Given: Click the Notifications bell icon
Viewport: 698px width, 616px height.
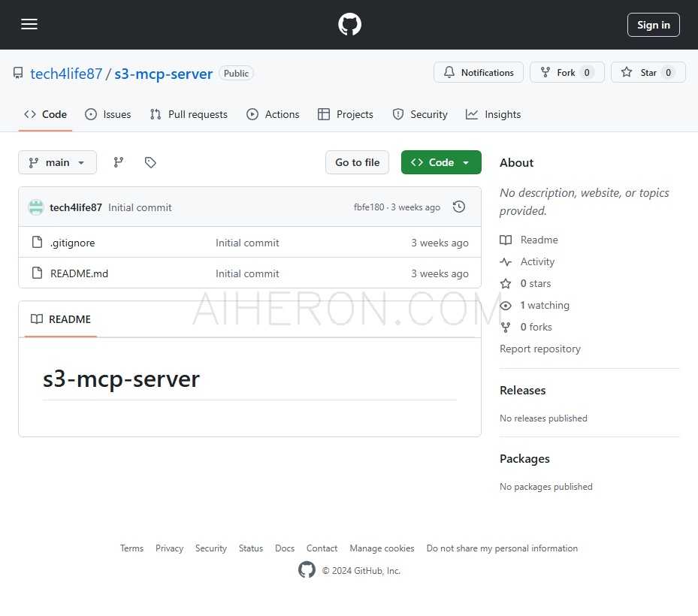Looking at the screenshot, I should point(449,72).
